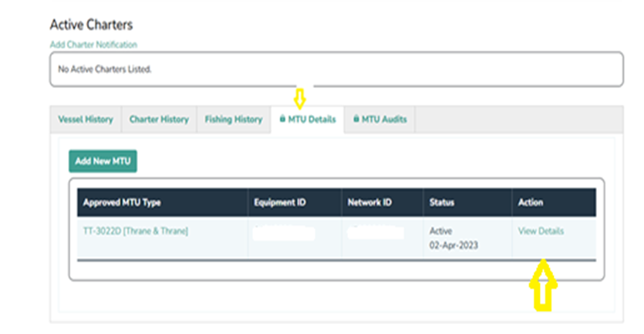Switch to the Charter History tab
This screenshot has width=644, height=334.
pos(159,120)
